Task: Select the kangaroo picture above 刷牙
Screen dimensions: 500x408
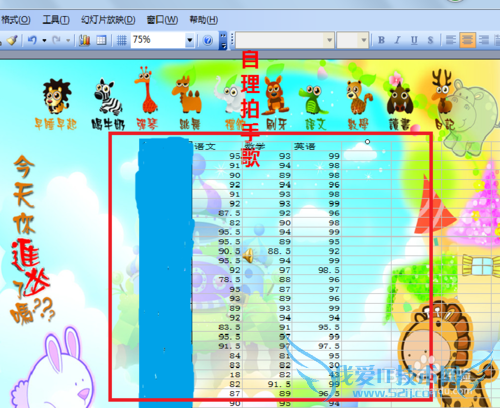Action: click(x=275, y=95)
